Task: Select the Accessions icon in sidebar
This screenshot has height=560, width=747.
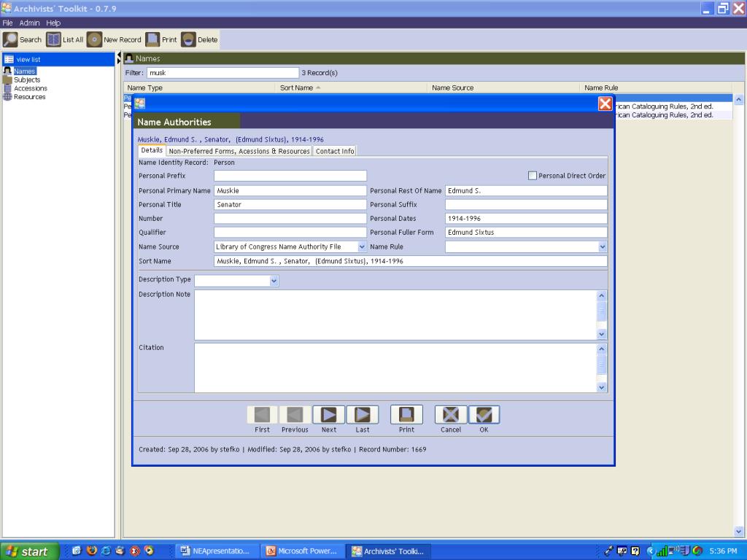Action: [x=7, y=88]
